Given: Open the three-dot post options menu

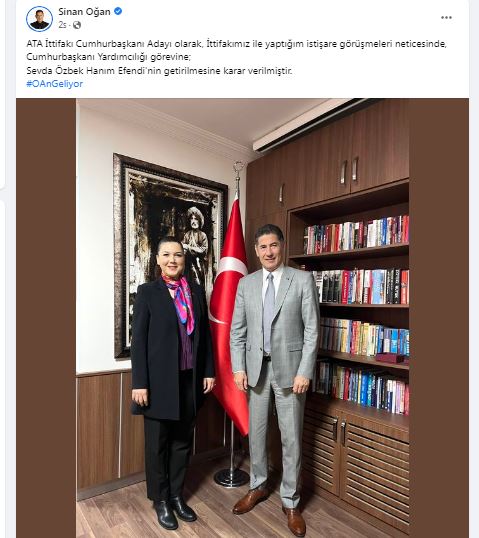Looking at the screenshot, I should click(x=446, y=17).
